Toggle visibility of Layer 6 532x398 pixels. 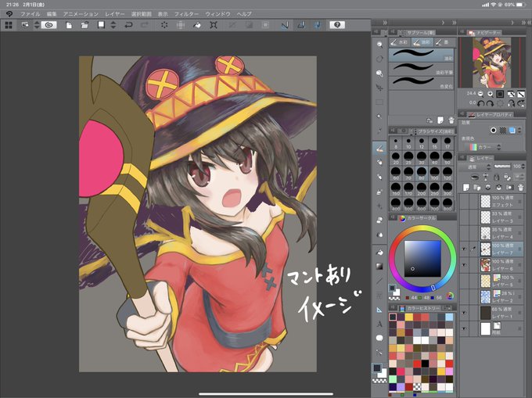464,265
